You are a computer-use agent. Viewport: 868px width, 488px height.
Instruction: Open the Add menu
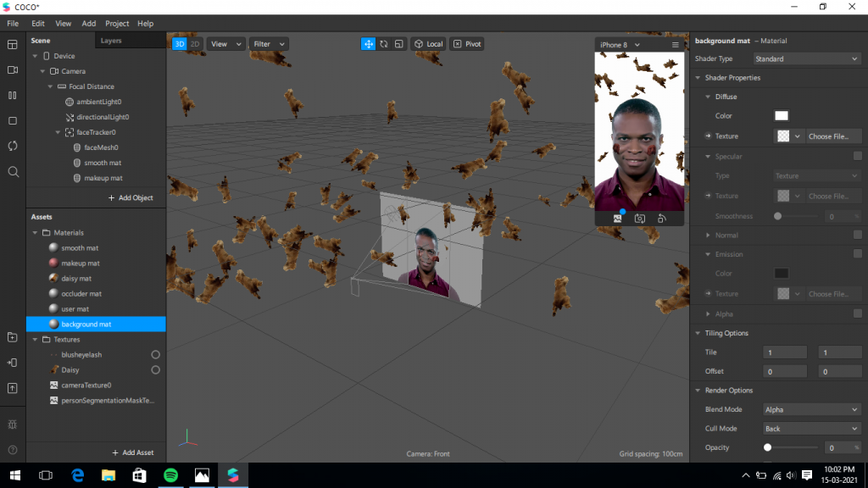[x=88, y=23]
